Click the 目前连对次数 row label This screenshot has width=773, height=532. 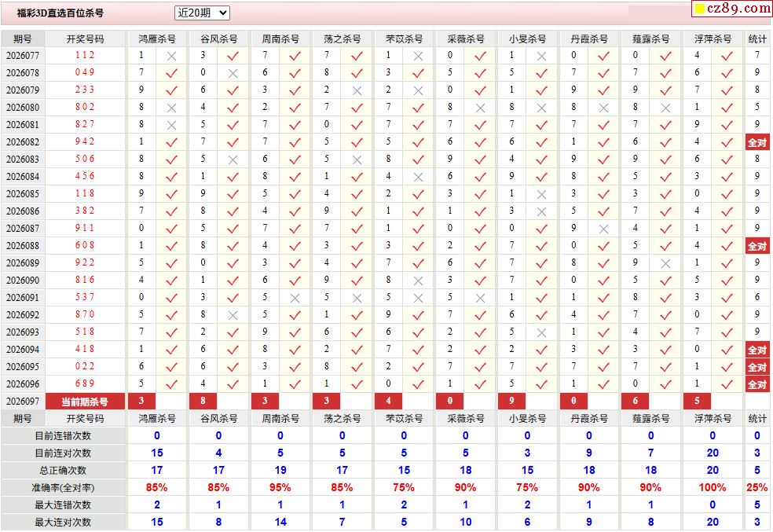[63, 453]
